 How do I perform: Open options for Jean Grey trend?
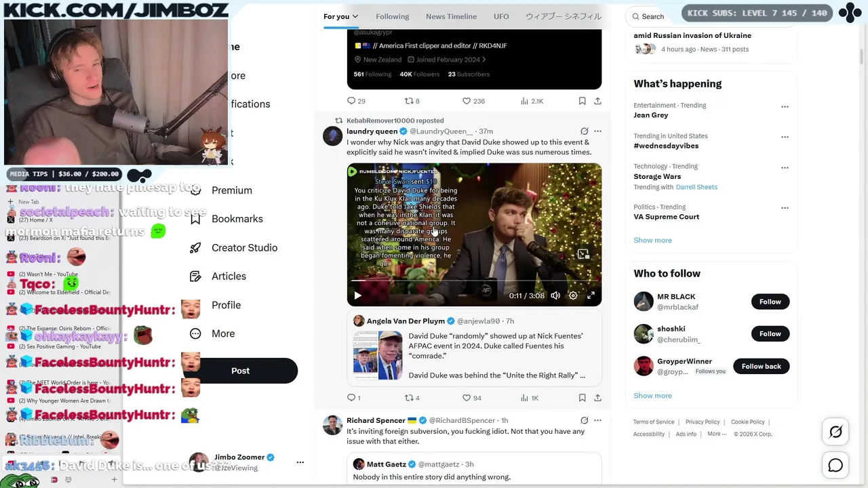[x=785, y=106]
